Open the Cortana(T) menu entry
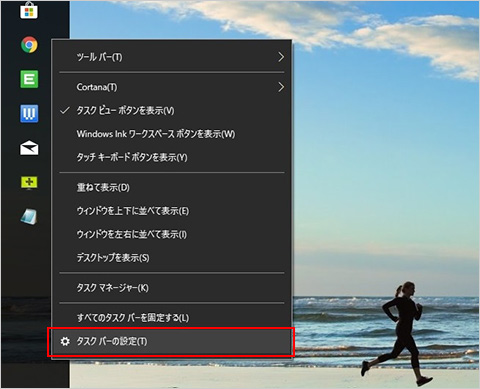Viewport: 480px width, 389px height. [x=172, y=87]
